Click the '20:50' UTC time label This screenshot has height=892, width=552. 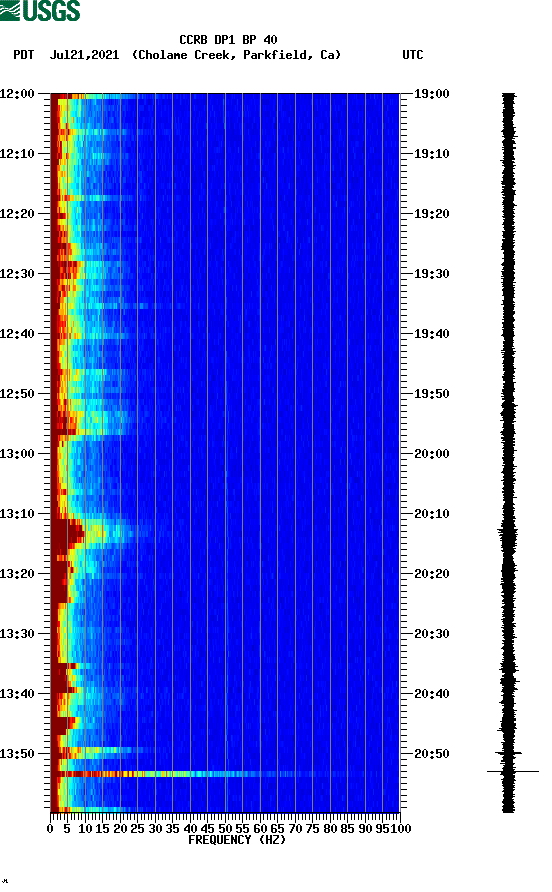431,754
